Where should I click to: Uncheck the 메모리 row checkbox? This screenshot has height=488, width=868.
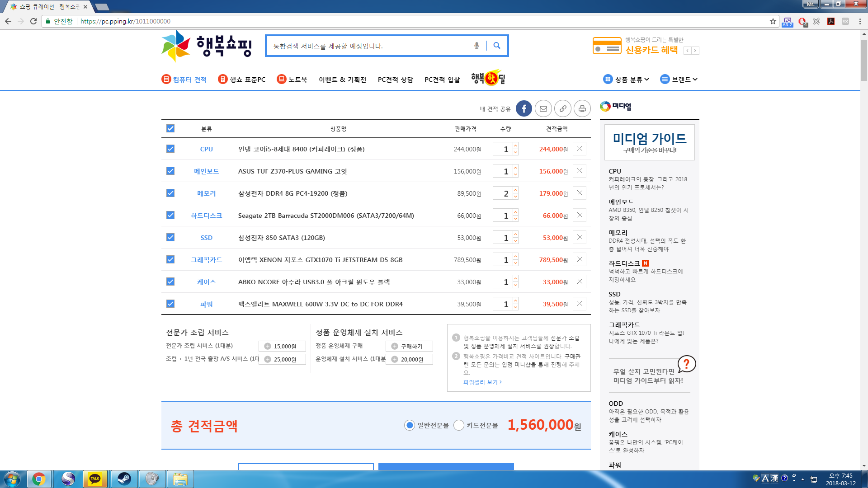click(170, 193)
